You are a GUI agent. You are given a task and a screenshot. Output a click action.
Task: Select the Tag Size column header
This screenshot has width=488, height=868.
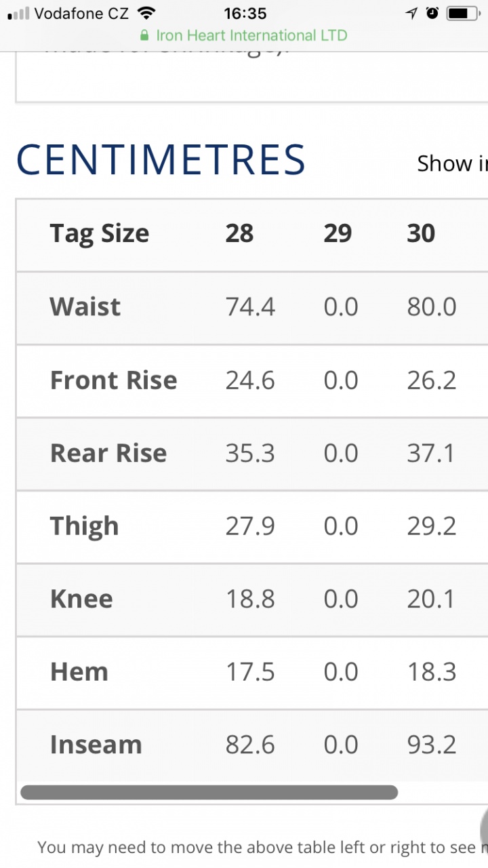pyautogui.click(x=100, y=234)
